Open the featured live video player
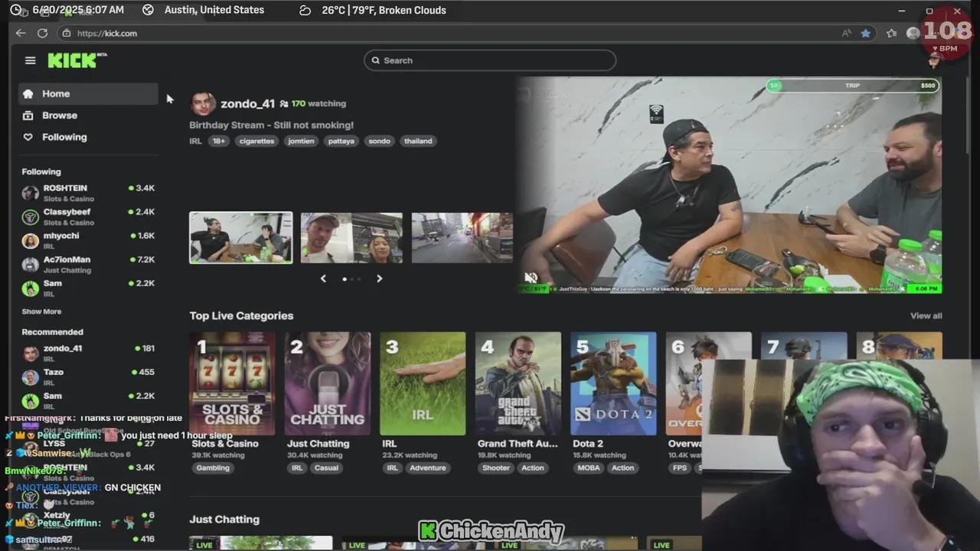The height and width of the screenshot is (551, 980). [x=730, y=184]
